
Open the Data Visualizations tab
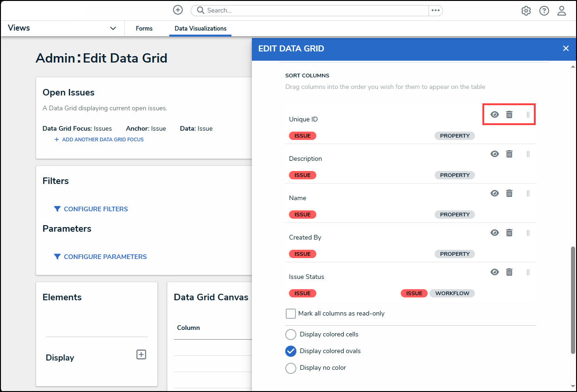(x=200, y=28)
